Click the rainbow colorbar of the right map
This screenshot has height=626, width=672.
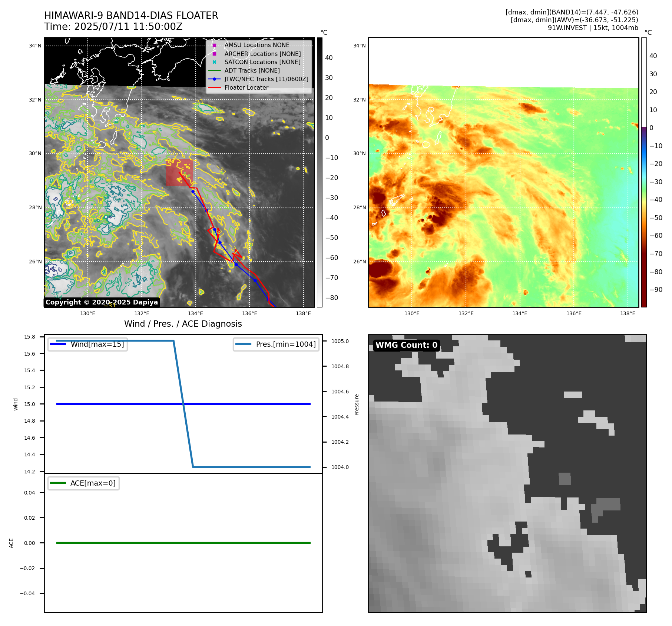644,172
